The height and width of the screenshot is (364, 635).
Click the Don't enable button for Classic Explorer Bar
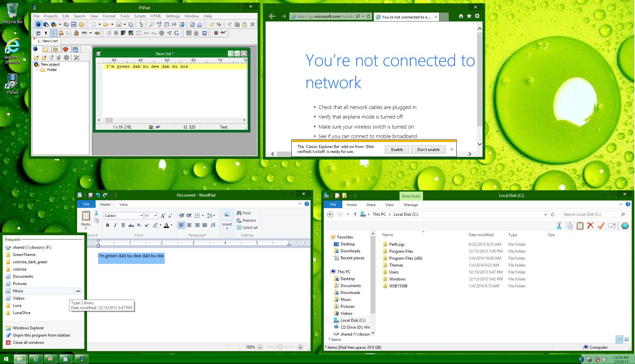point(428,149)
